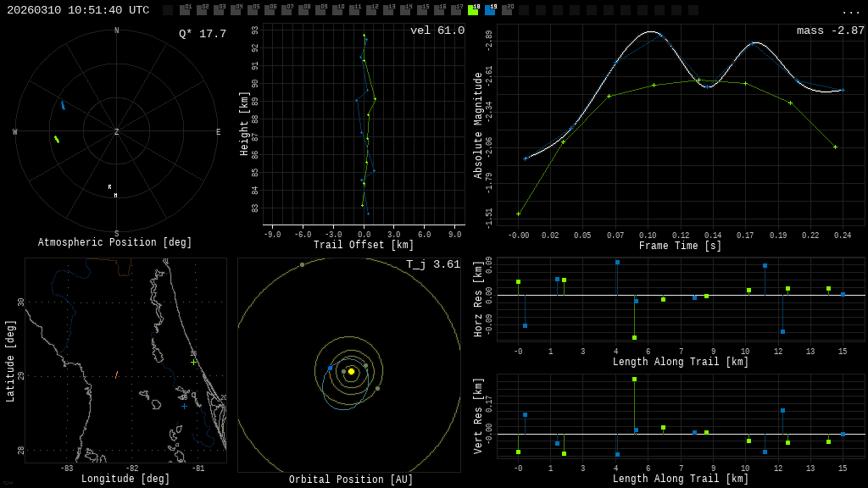This screenshot has height=488, width=868.
Task: Select station box 20 in top strip
Action: [507, 10]
